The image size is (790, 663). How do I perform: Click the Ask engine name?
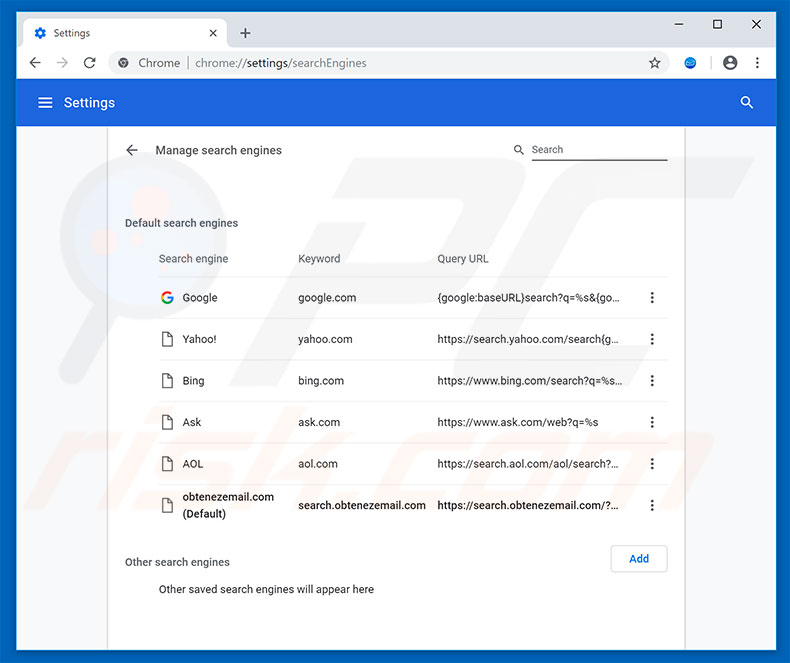point(191,422)
